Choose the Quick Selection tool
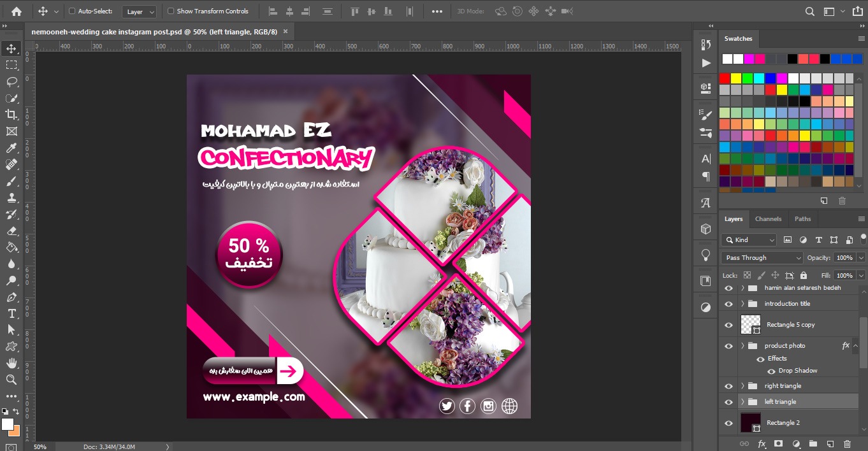Image resolution: width=868 pixels, height=451 pixels. [x=11, y=98]
